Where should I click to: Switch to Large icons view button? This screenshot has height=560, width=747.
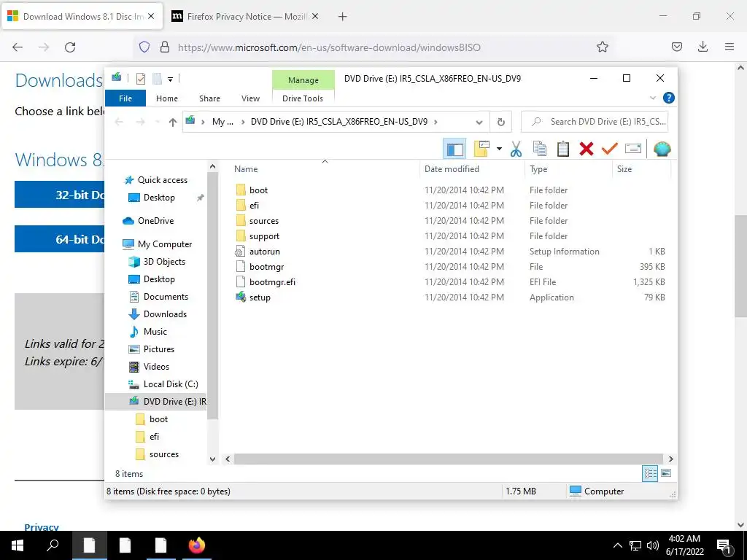(x=666, y=473)
